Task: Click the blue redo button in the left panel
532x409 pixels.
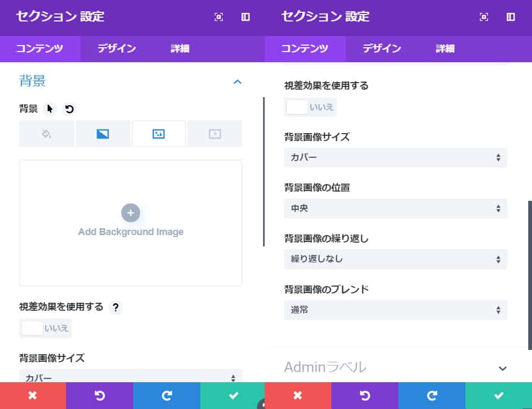Action: click(x=166, y=396)
